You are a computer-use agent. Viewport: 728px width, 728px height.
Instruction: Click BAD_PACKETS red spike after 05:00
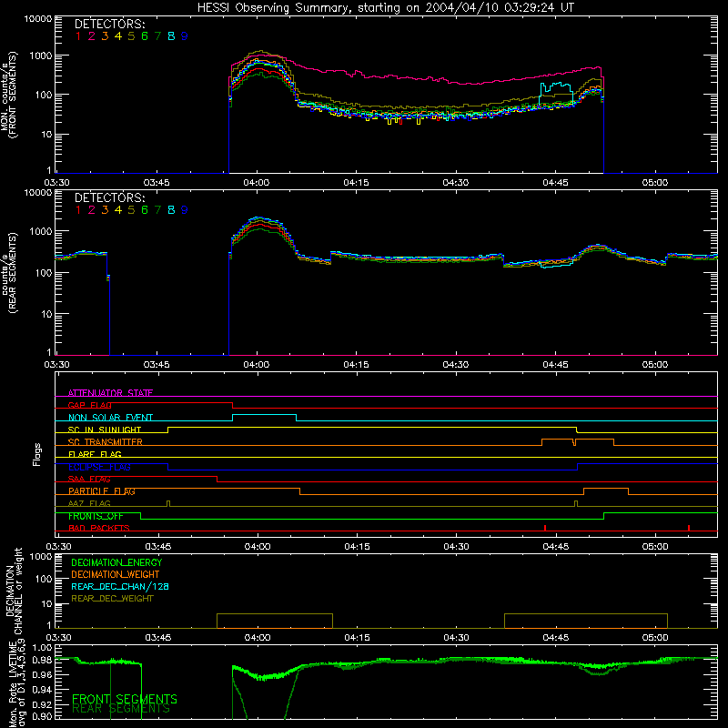click(689, 528)
